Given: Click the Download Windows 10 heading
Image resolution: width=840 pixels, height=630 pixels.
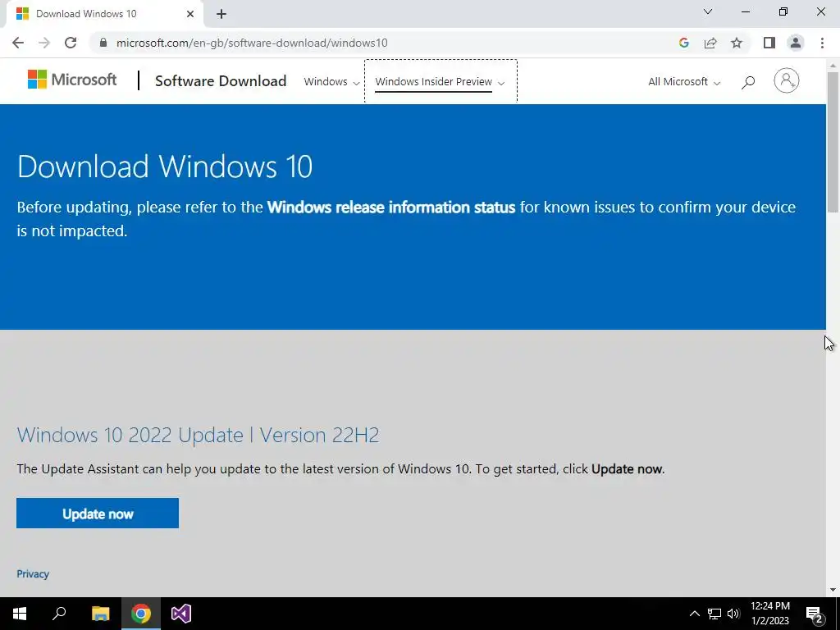Looking at the screenshot, I should coord(165,166).
